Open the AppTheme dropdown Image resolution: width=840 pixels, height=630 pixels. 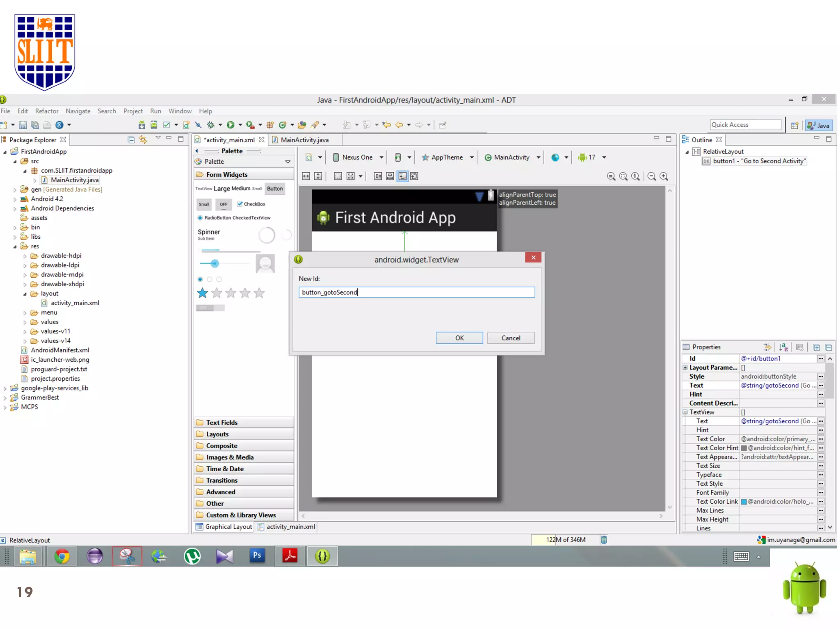(x=447, y=157)
